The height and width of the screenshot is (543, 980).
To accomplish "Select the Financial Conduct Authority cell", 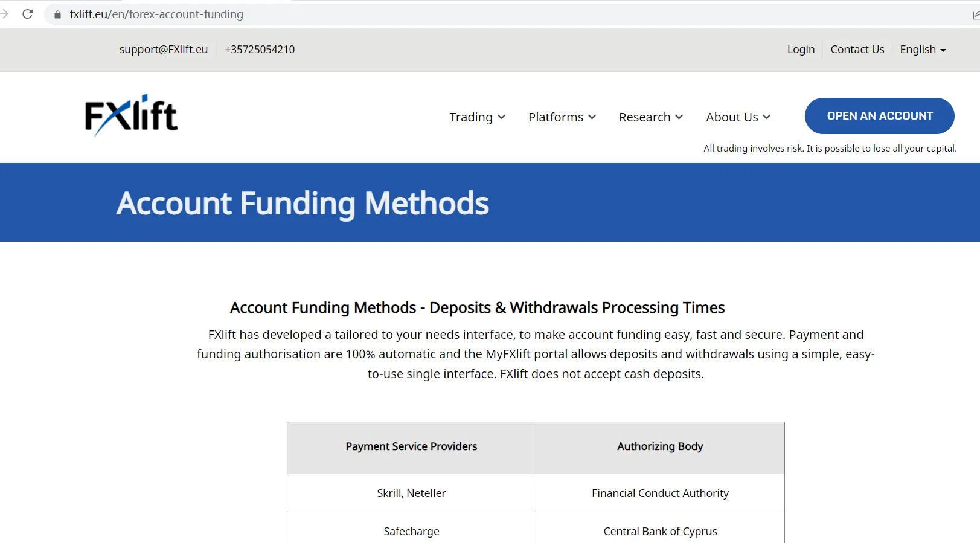I will coord(660,493).
